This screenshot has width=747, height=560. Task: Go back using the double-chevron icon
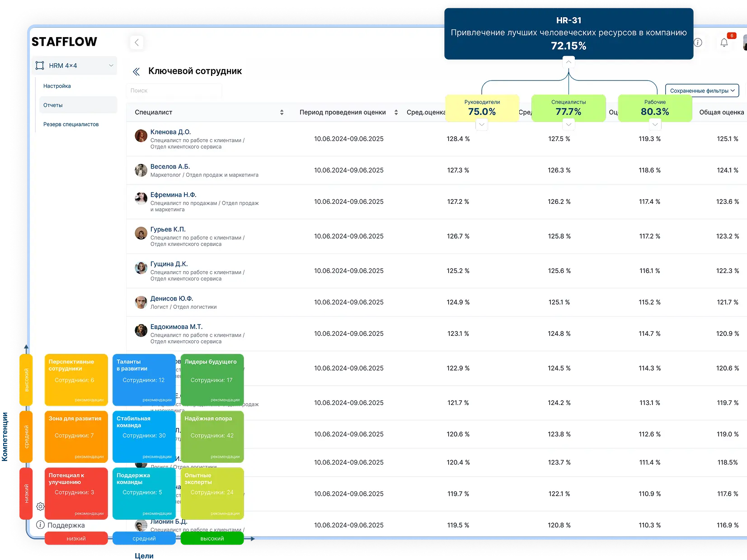136,71
